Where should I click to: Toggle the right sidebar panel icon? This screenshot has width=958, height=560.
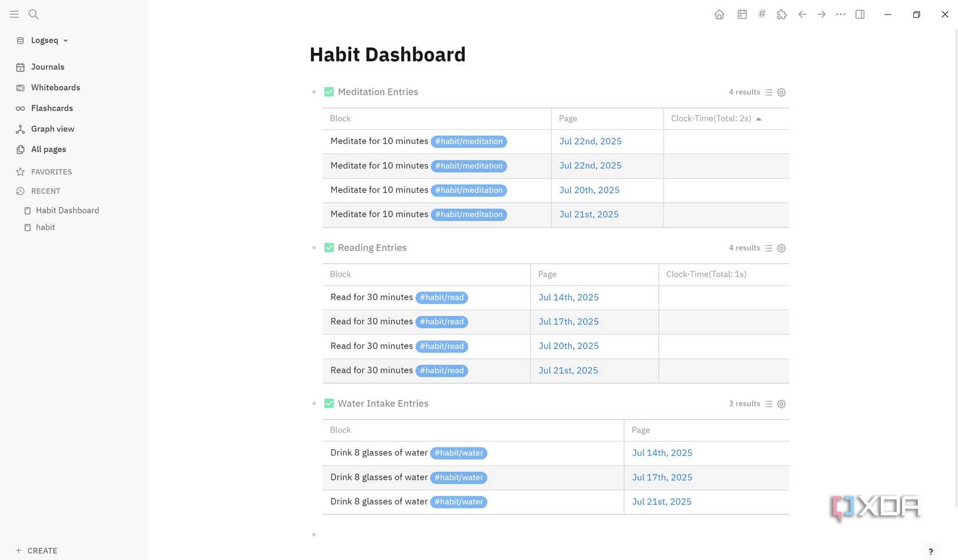[x=860, y=14]
